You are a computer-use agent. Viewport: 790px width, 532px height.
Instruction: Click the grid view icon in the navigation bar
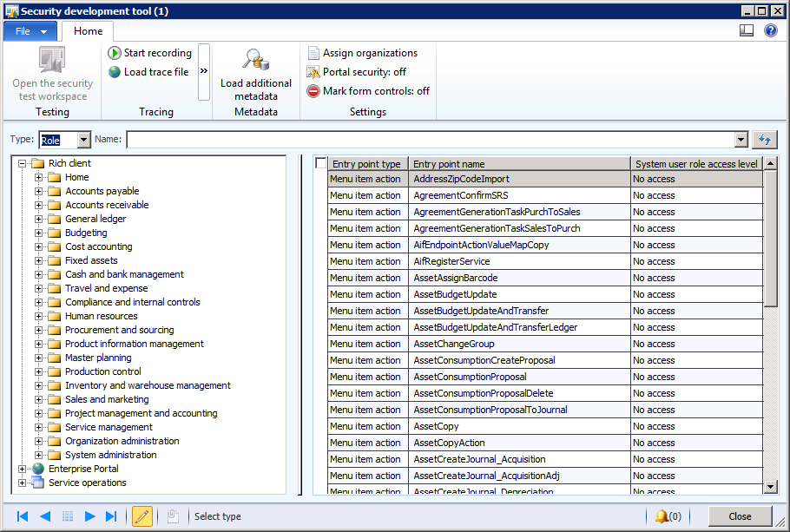67,516
